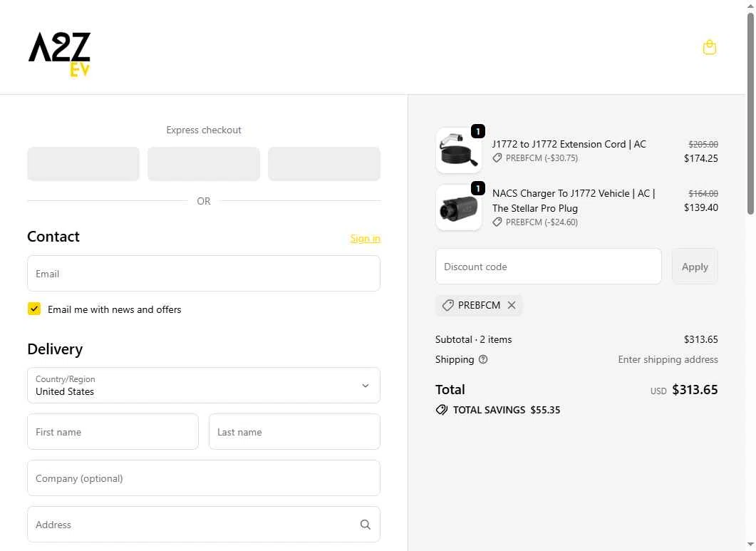Screen dimensions: 756x551
Task: Click quantity badge on NACS Charger item
Action: (x=478, y=188)
